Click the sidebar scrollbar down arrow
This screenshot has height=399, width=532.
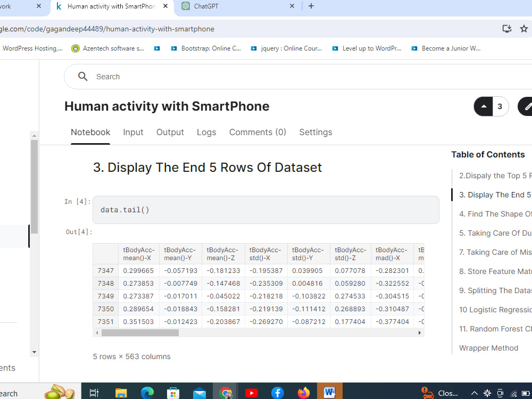[34, 352]
